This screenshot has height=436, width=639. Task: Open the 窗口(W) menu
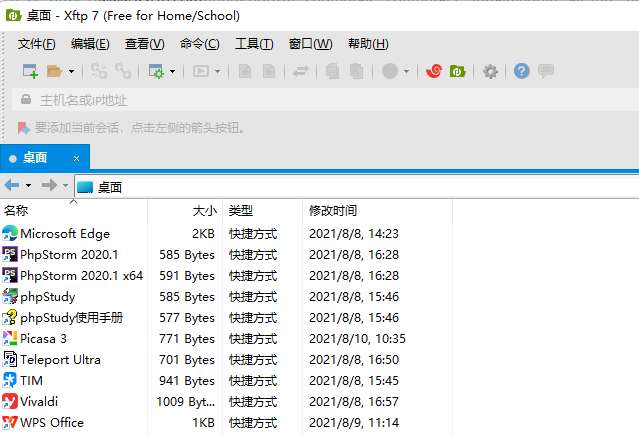click(x=311, y=44)
